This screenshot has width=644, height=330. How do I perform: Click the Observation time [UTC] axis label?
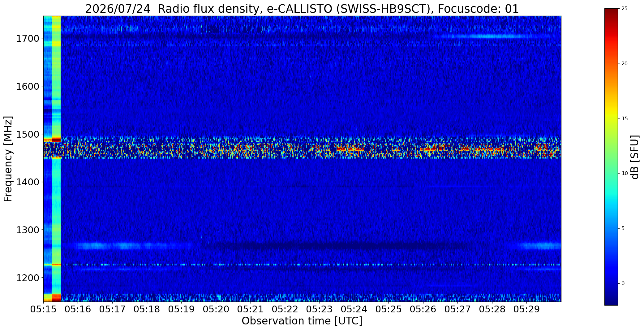pyautogui.click(x=302, y=321)
